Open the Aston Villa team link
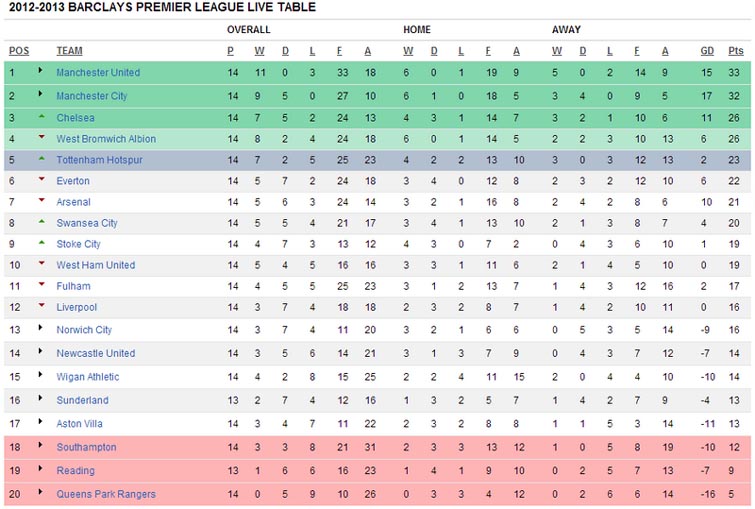 (x=79, y=424)
